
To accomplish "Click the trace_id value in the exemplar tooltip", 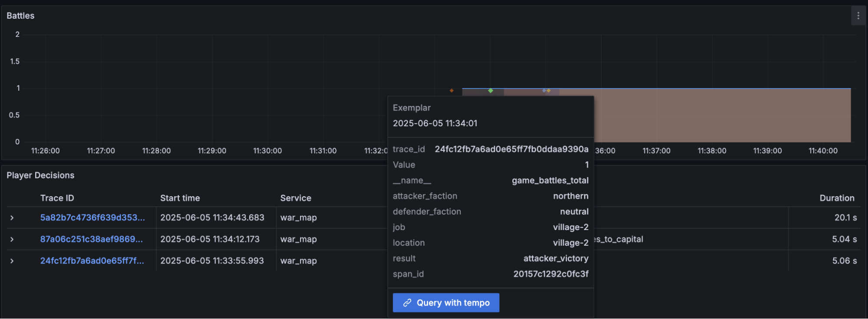I will pyautogui.click(x=512, y=149).
